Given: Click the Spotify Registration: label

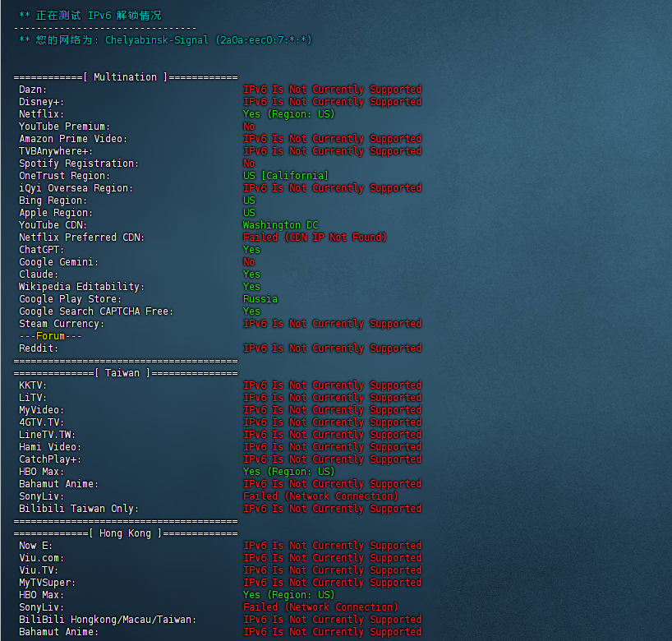Looking at the screenshot, I should pos(79,164).
